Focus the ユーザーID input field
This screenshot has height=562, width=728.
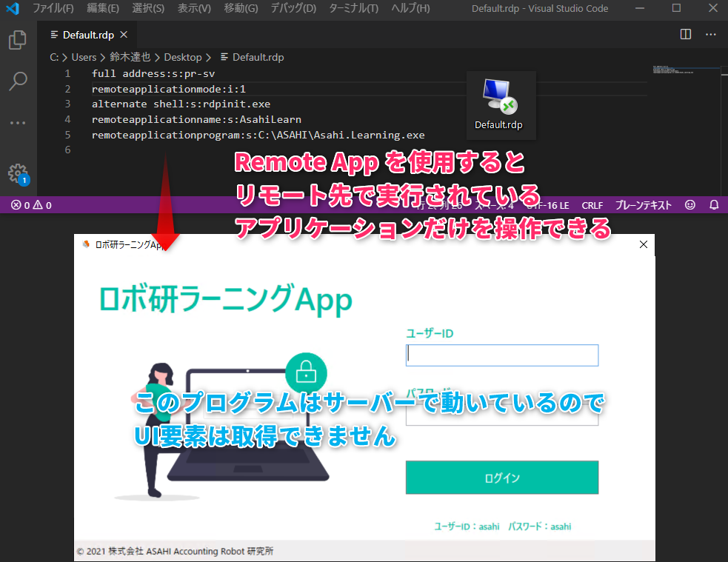pos(502,355)
